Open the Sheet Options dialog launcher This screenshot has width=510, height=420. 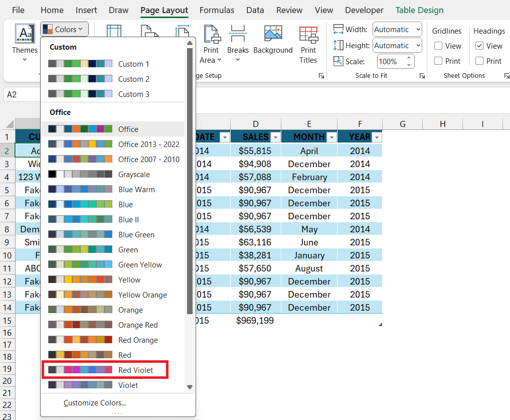pos(506,75)
